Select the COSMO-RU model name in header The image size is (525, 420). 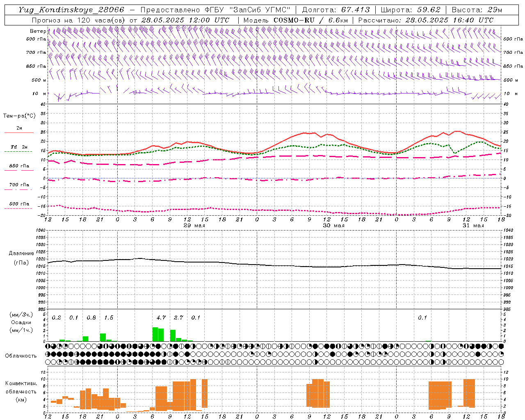pos(294,20)
